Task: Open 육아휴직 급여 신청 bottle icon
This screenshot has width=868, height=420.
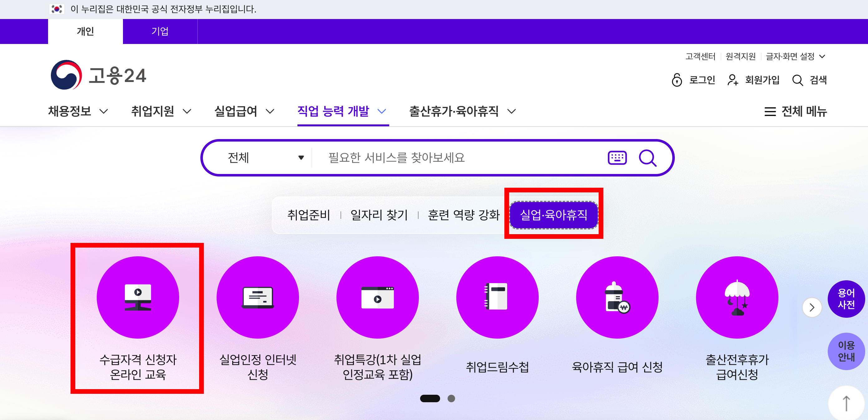Action: 617,297
